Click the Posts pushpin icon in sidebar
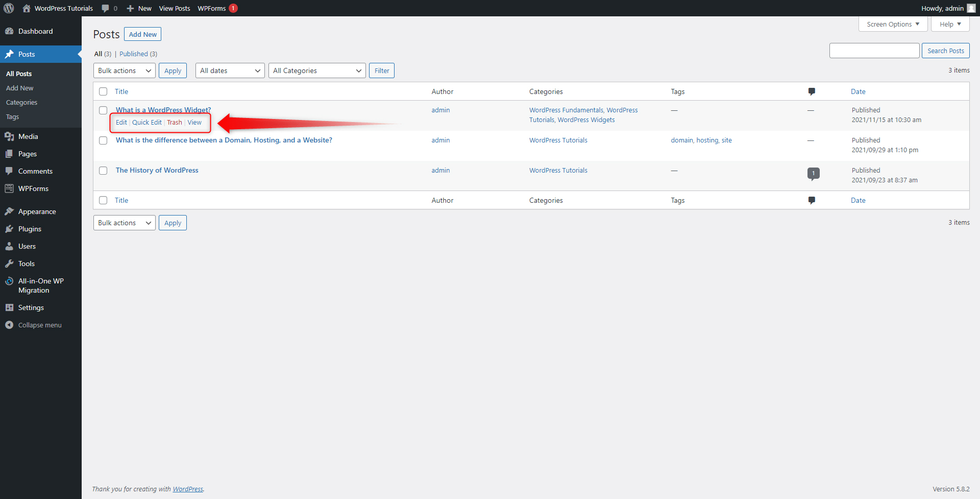The image size is (980, 499). click(9, 54)
